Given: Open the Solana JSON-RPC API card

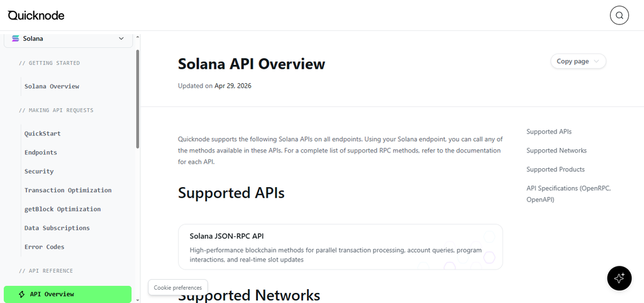Looking at the screenshot, I should click(x=340, y=247).
